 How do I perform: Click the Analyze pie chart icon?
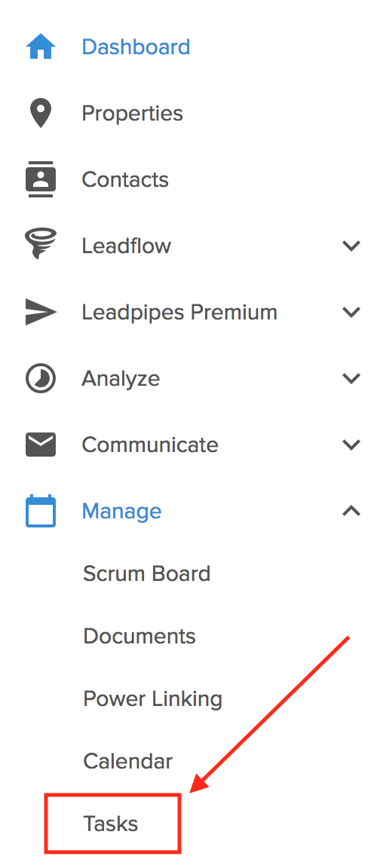41,378
